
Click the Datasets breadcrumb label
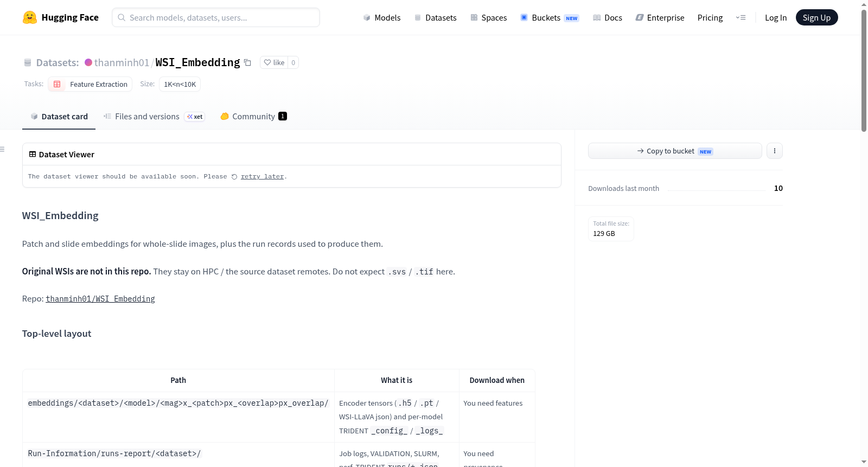[58, 62]
